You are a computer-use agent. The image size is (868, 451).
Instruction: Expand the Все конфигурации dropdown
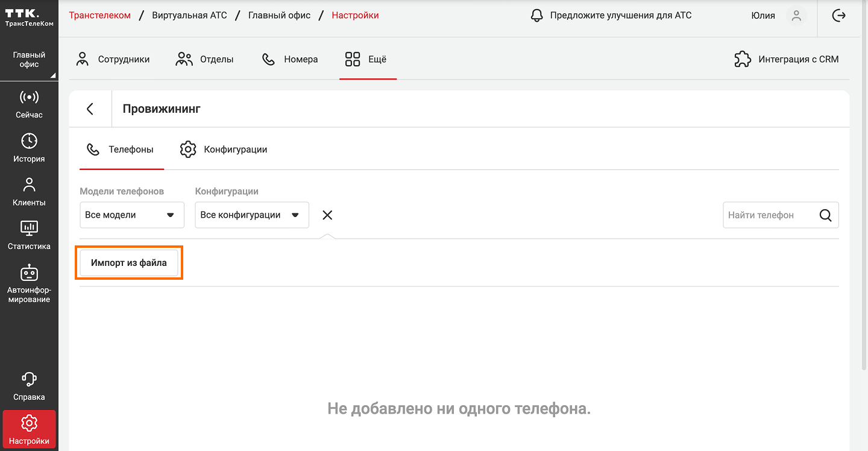[251, 215]
